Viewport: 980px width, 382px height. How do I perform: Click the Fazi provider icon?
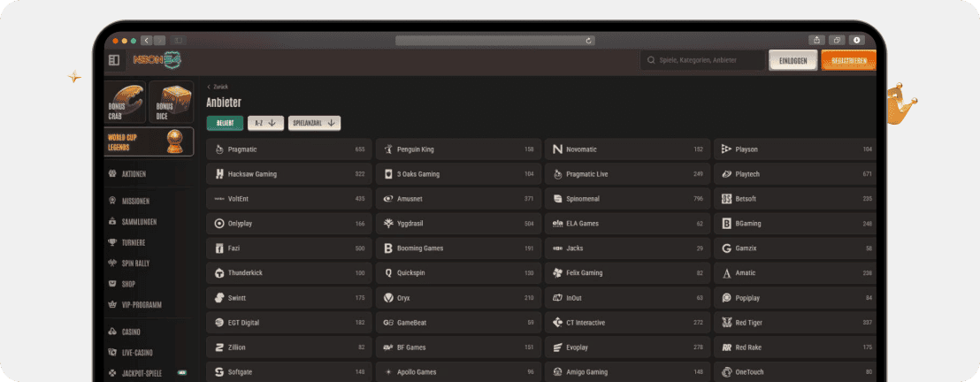[x=219, y=248]
